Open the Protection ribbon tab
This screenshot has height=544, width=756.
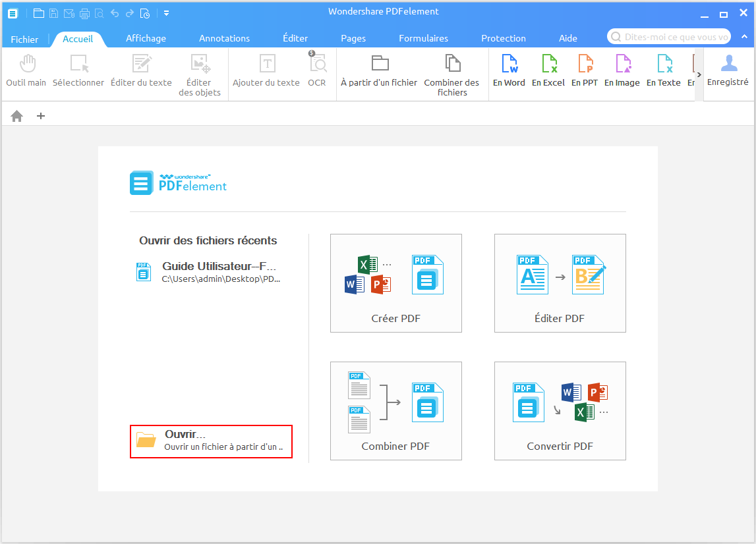[x=504, y=38]
